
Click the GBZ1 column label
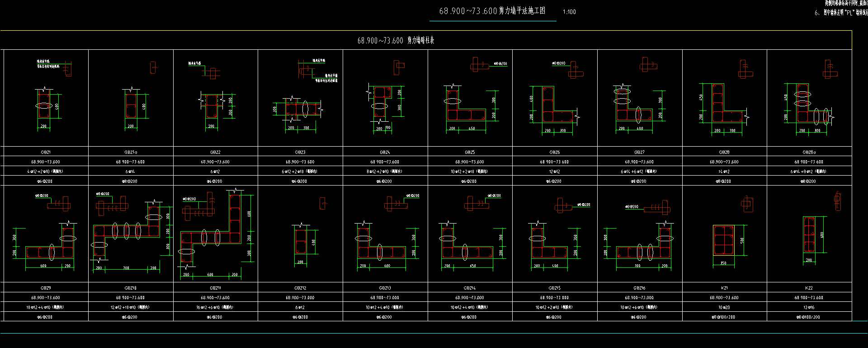click(46, 153)
